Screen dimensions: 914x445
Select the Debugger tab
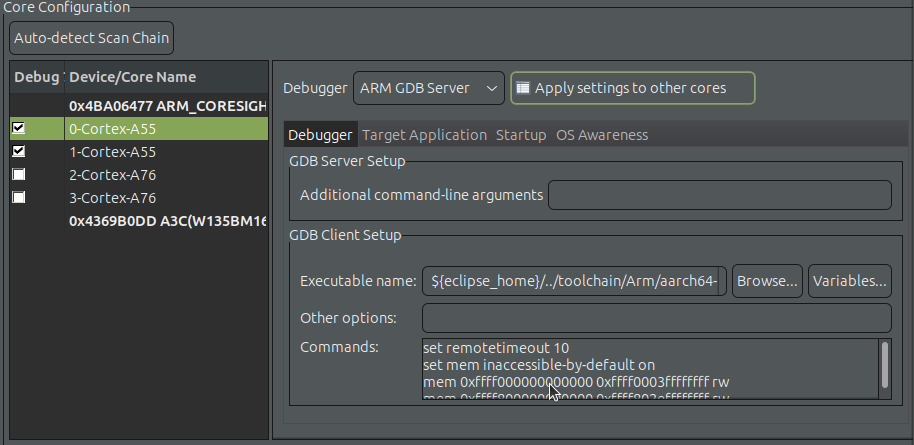pyautogui.click(x=320, y=135)
